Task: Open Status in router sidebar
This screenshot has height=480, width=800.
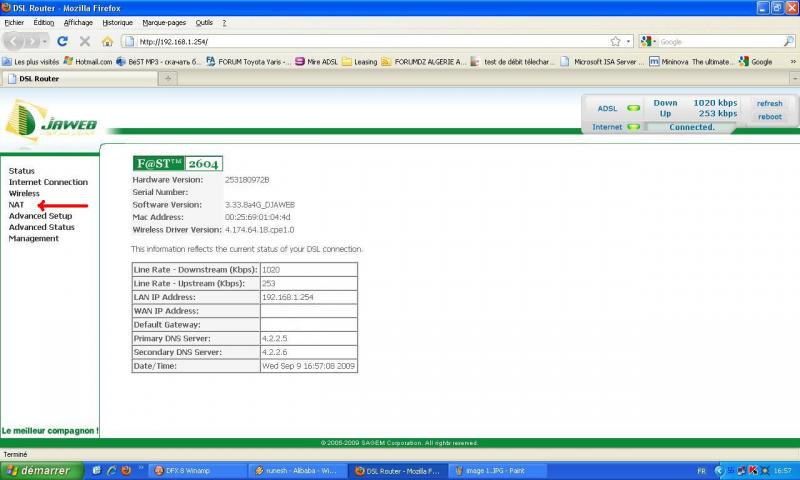Action: (x=21, y=171)
